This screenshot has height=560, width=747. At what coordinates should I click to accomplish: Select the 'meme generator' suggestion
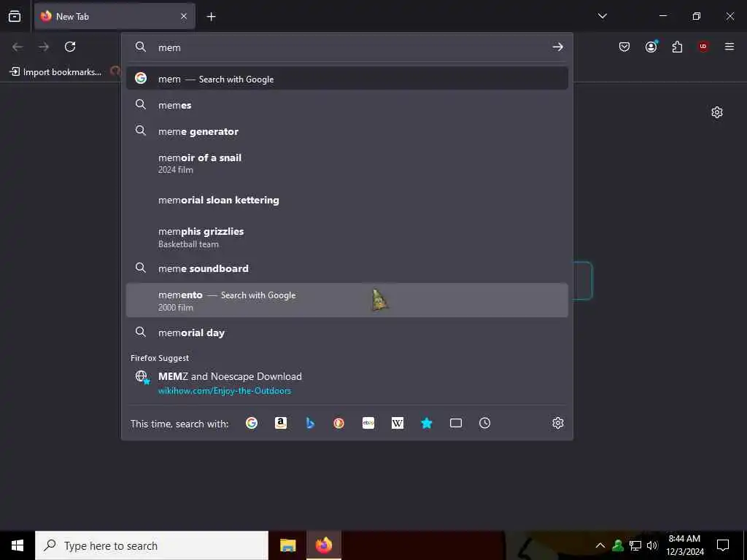click(347, 131)
